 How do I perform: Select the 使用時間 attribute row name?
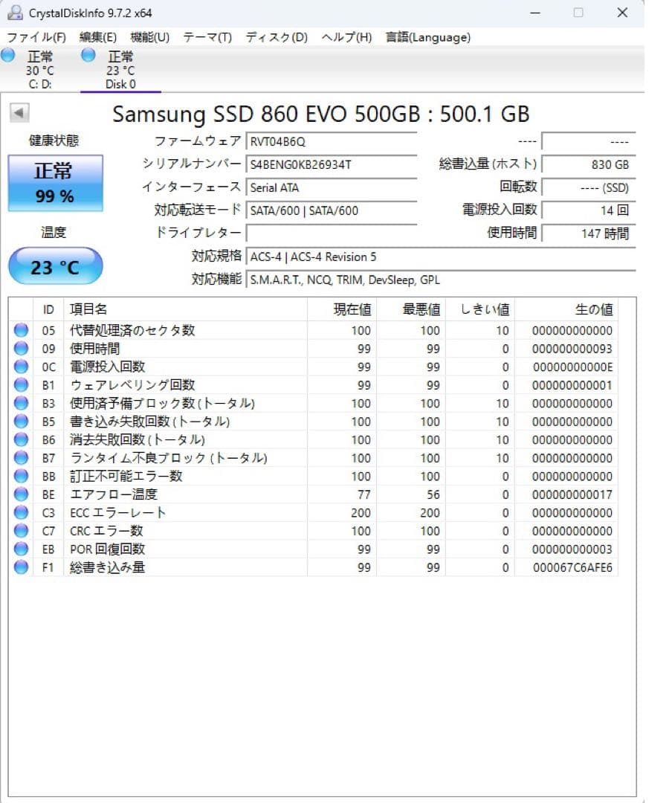click(x=94, y=349)
